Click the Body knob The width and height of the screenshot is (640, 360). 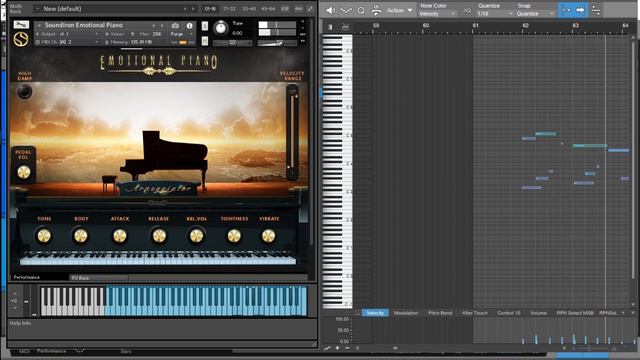click(x=81, y=236)
